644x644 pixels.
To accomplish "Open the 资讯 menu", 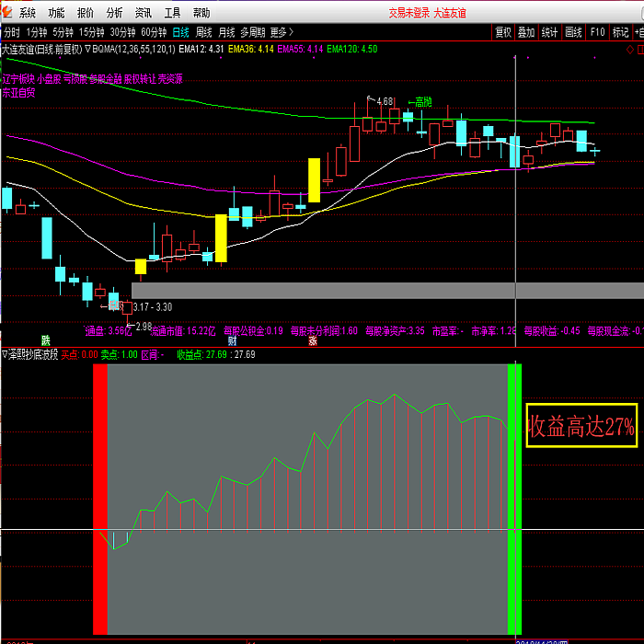I will coord(144,13).
